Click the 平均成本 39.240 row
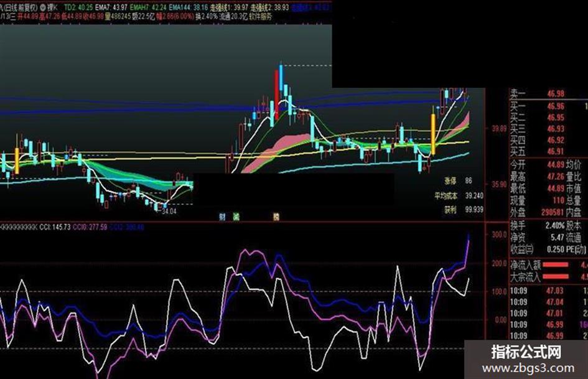This screenshot has height=379, width=588. coord(459,195)
